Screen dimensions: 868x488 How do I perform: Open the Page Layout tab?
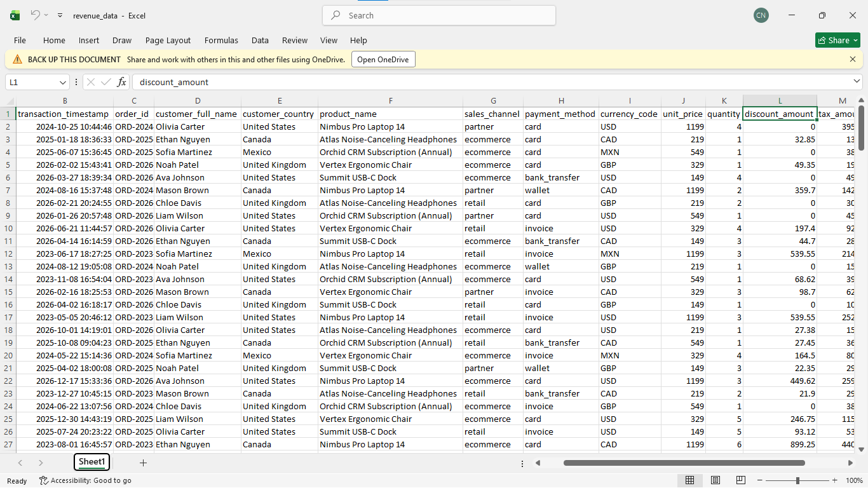168,40
